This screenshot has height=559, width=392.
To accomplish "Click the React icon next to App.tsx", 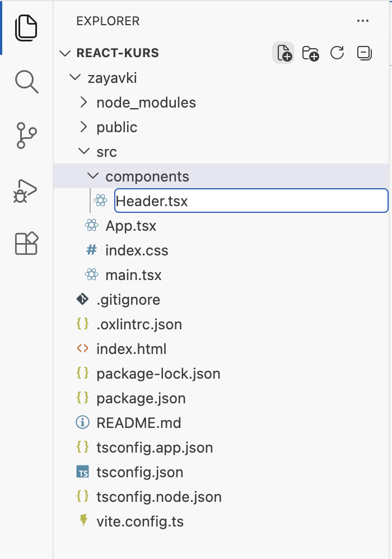I will tap(92, 225).
